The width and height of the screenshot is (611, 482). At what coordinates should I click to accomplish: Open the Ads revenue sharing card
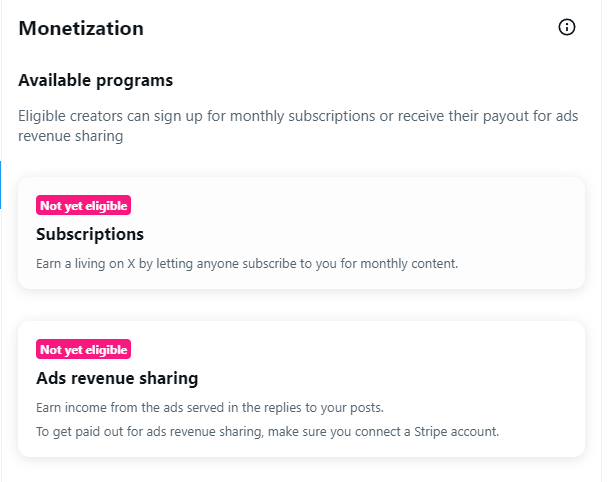point(301,389)
